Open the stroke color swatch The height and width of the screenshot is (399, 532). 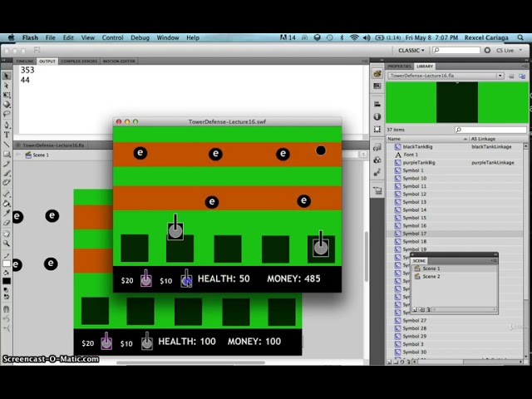(7, 264)
